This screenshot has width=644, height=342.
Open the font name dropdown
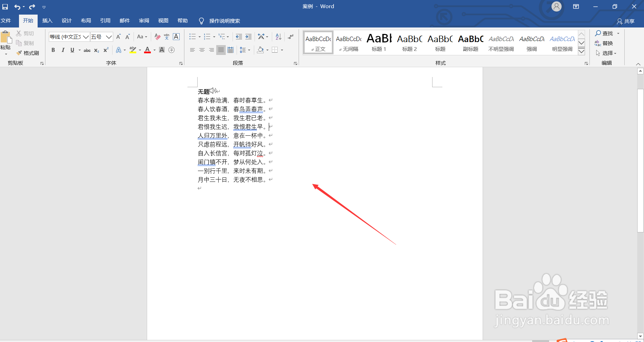coord(86,37)
